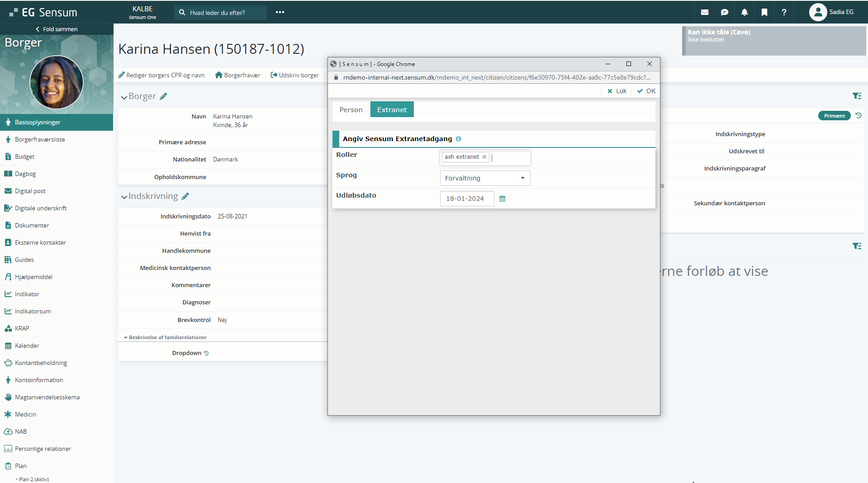
Task: Open Budget in the sidebar
Action: point(57,156)
